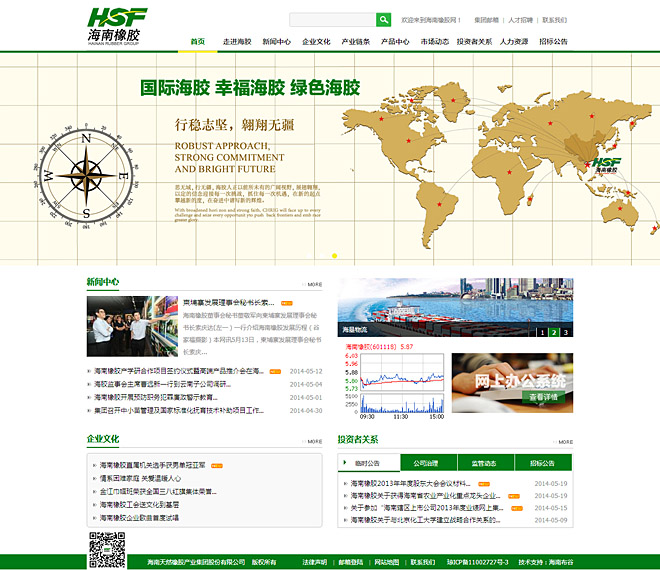
Task: Open the news photo thumbnail of officials
Action: point(131,327)
